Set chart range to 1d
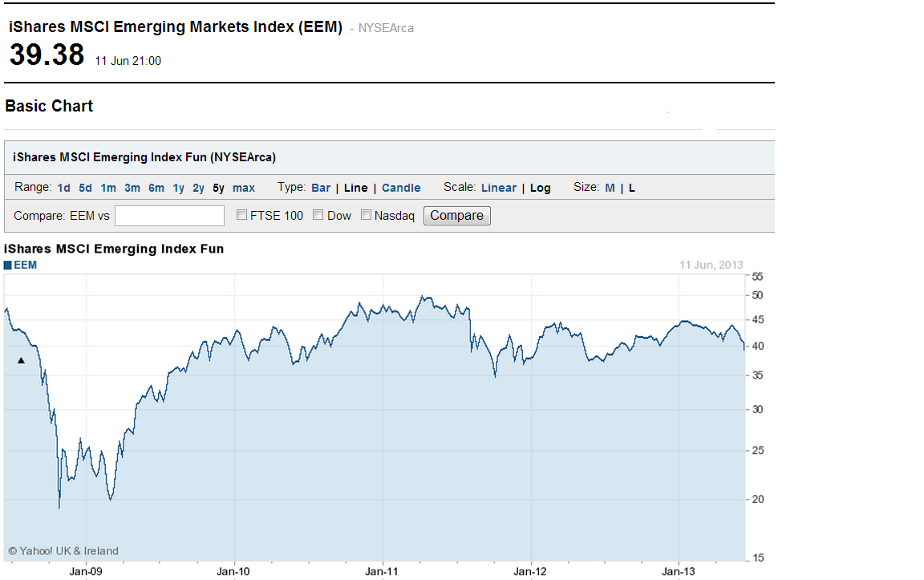The height and width of the screenshot is (580, 924). [63, 188]
